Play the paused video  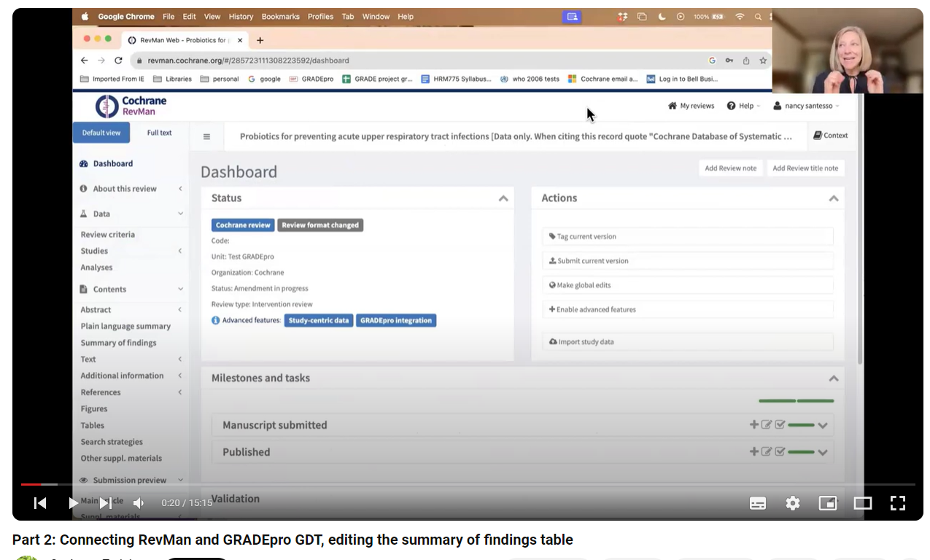73,503
